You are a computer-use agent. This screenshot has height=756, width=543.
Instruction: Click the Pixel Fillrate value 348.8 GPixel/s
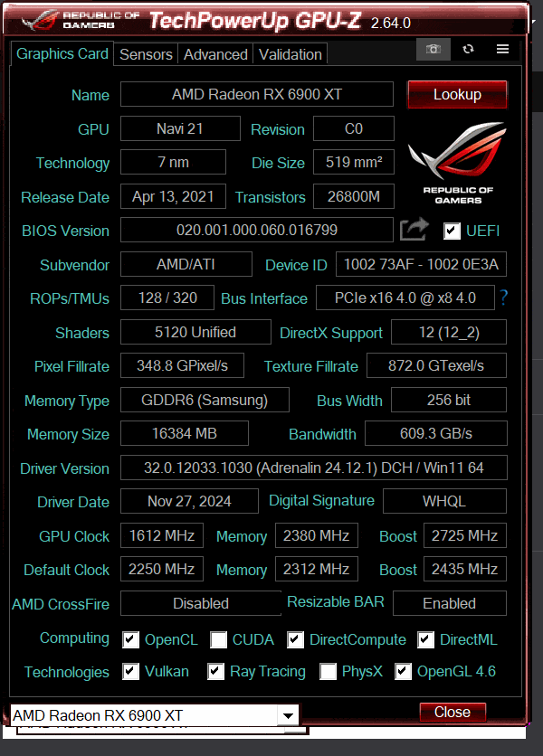pyautogui.click(x=182, y=365)
